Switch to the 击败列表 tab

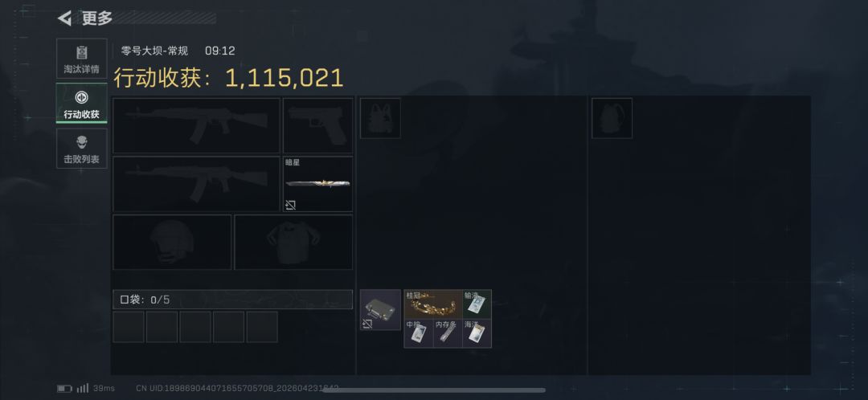(82, 149)
